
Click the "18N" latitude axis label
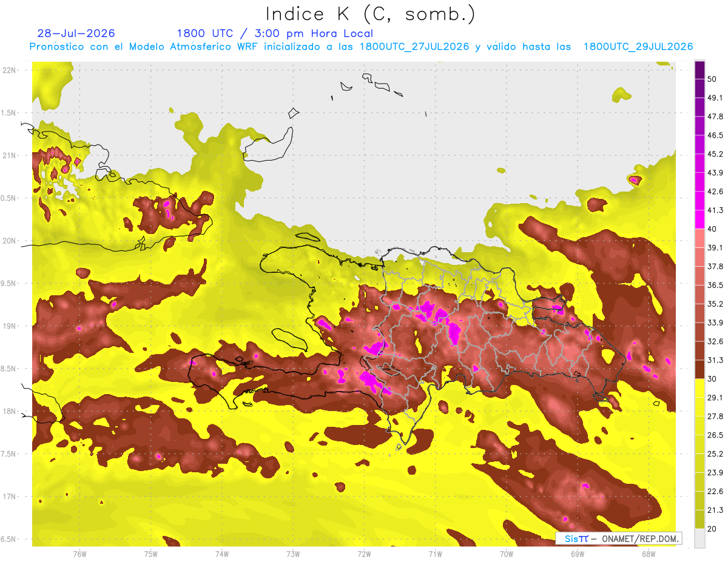[8, 411]
